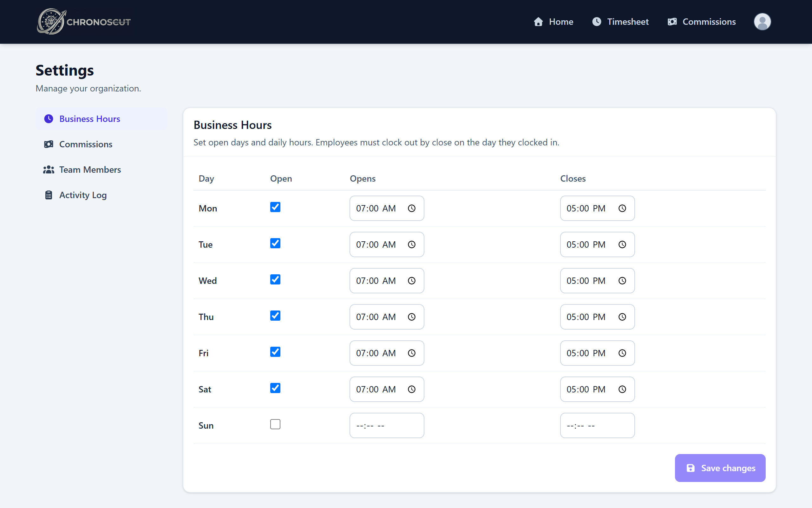Image resolution: width=812 pixels, height=508 pixels.
Task: Click 'Manage your organization.' subtitle
Action: coord(88,88)
